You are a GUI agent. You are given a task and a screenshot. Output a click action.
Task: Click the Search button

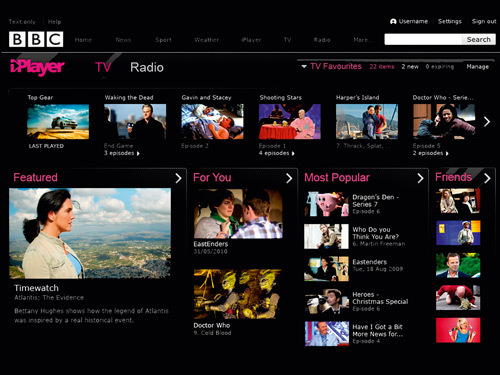tap(479, 39)
